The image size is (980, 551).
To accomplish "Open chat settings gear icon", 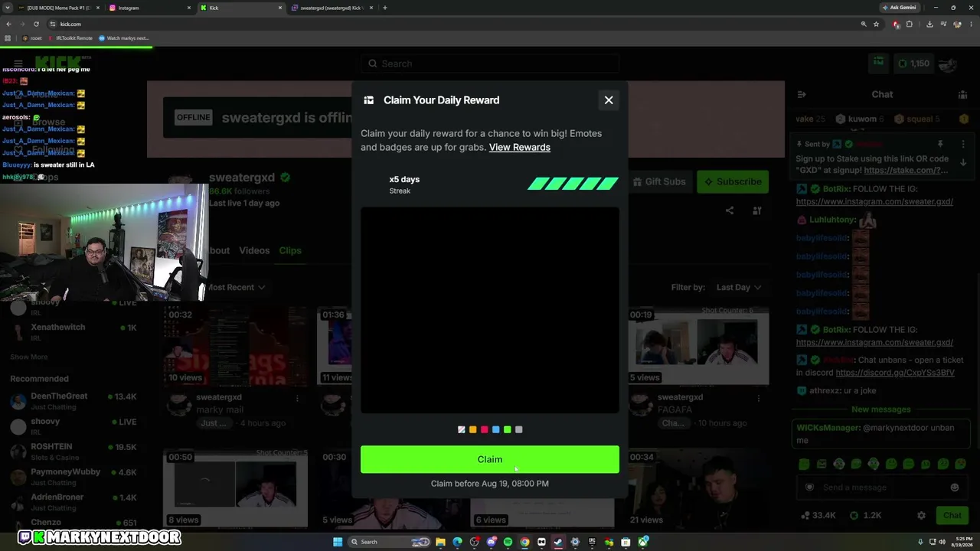I will pyautogui.click(x=921, y=515).
